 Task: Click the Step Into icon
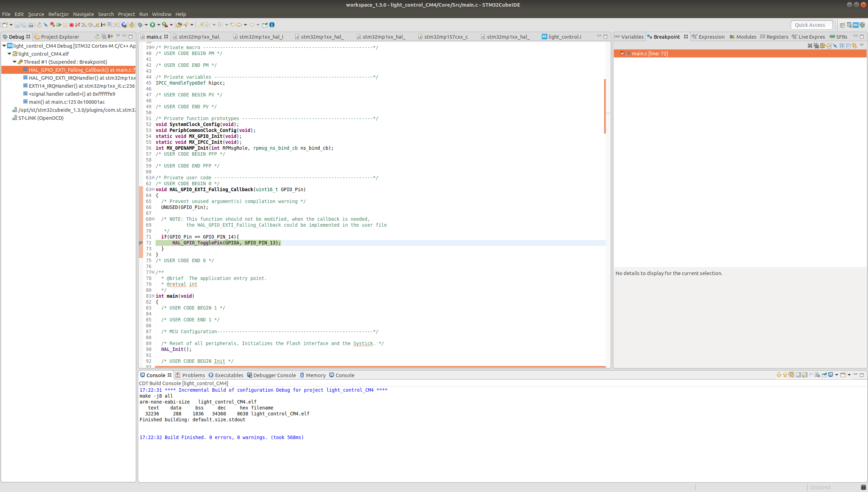(84, 25)
